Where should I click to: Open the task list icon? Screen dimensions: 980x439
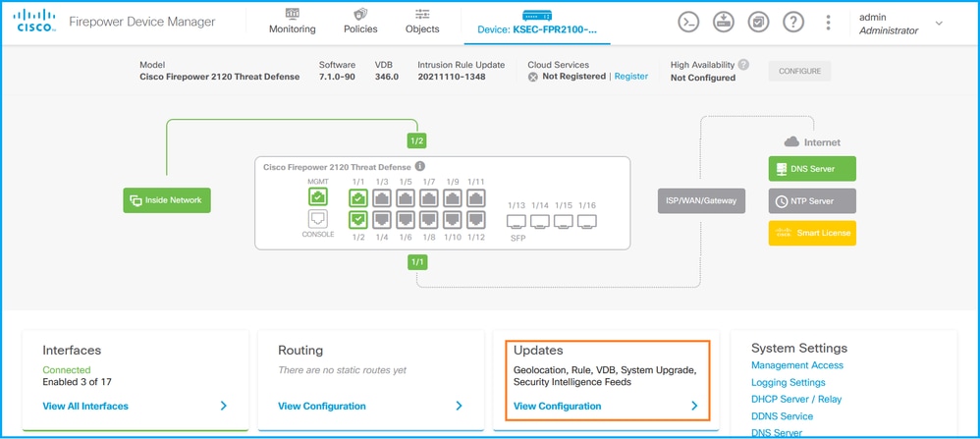[758, 23]
